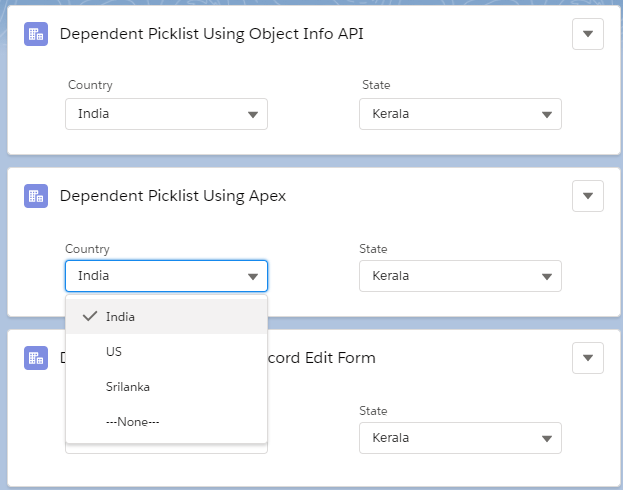
Task: Open State picklist in Object Info API card
Action: click(460, 114)
